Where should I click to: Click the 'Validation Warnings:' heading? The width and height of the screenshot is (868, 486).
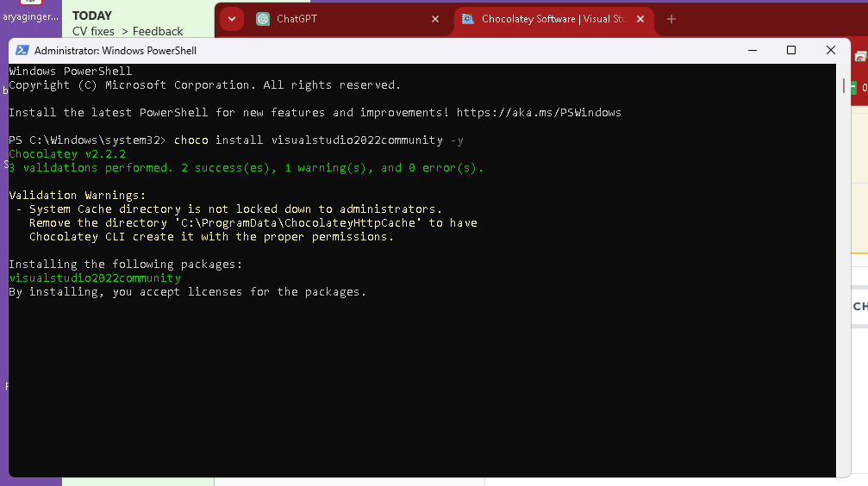[78, 196]
